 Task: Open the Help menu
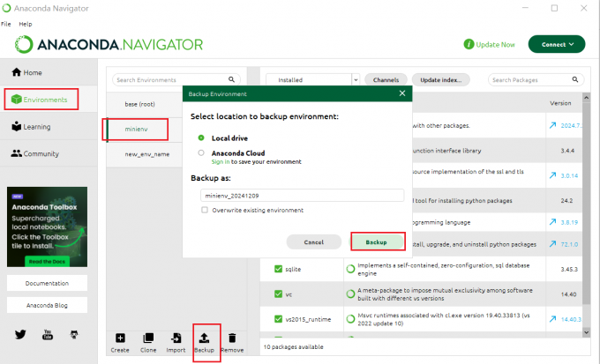click(26, 24)
